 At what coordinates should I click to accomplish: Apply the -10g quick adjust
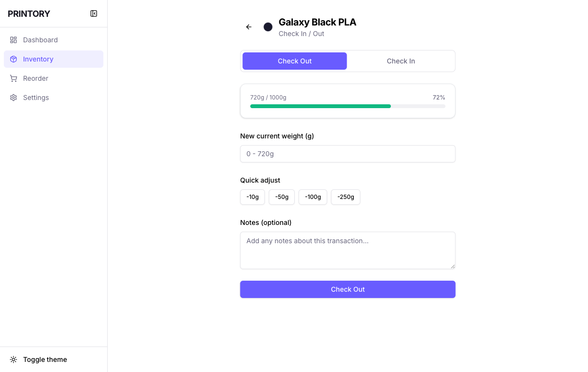pyautogui.click(x=252, y=197)
